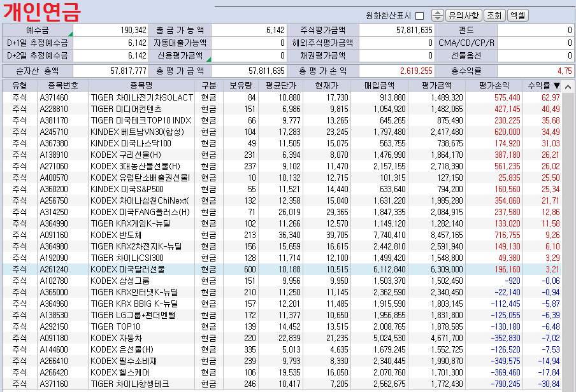Export with the 엑셀 button
576x392 pixels.
click(x=517, y=15)
